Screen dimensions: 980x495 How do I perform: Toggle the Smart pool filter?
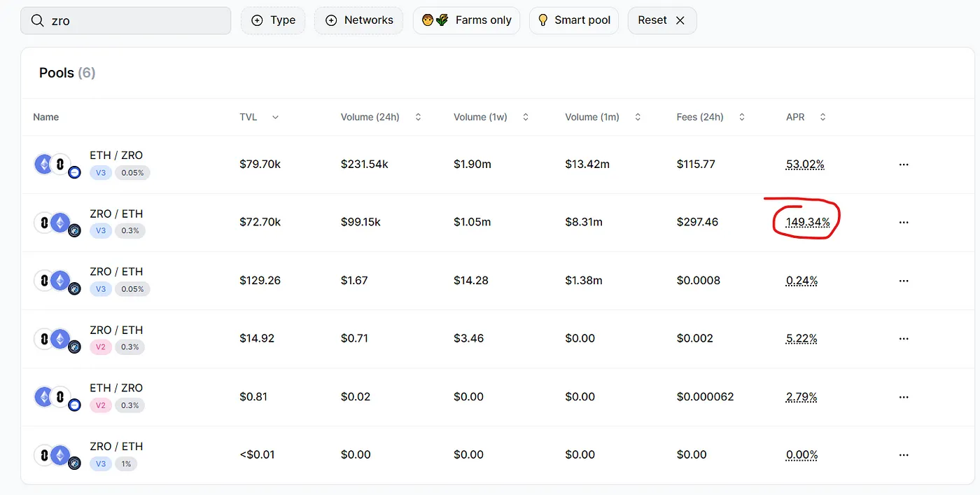click(573, 20)
